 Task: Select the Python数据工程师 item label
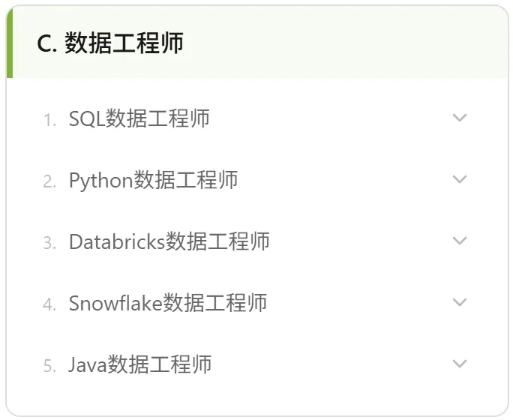[x=153, y=180]
